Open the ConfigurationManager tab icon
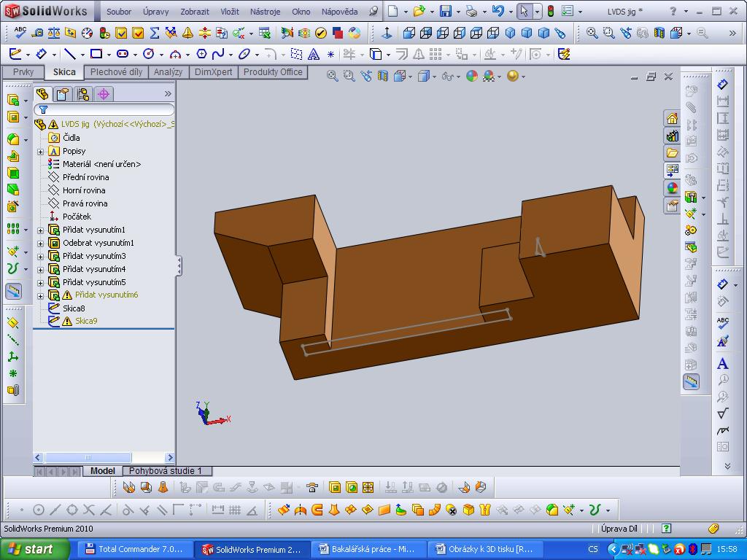Viewport: 747px width, 560px height. click(x=83, y=94)
